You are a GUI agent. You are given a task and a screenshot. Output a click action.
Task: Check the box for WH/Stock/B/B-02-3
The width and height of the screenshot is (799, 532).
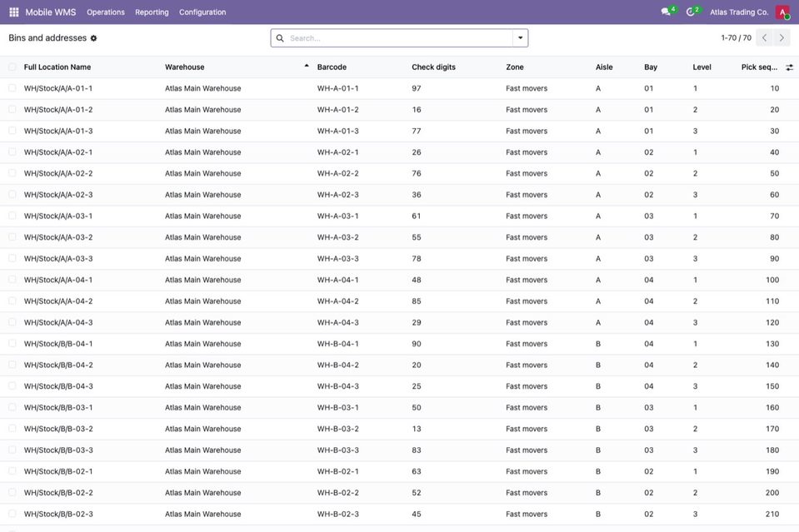click(12, 514)
